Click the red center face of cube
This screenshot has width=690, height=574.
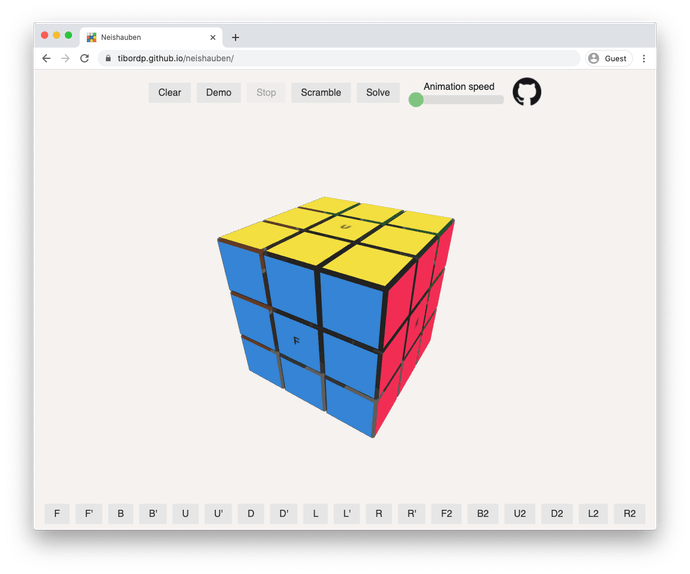pos(416,324)
